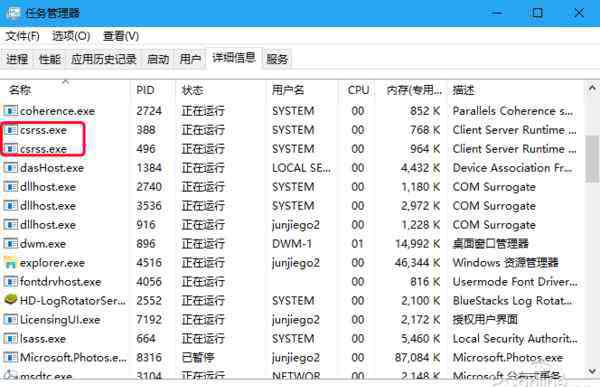Sort by the 内存(专用... column header

[x=412, y=90]
